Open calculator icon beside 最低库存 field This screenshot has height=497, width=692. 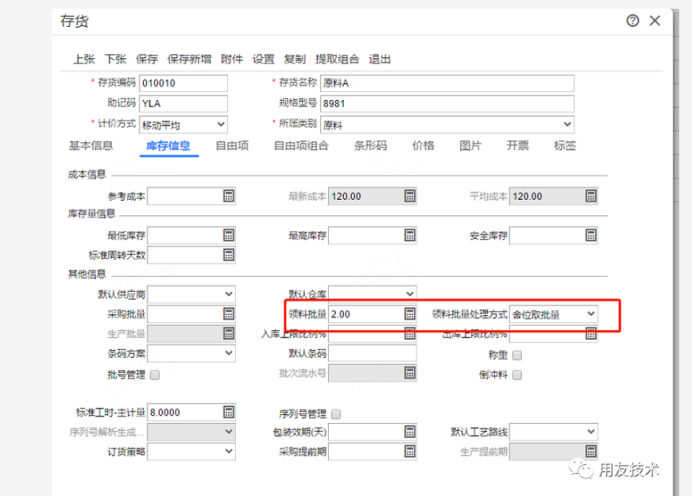pyautogui.click(x=228, y=236)
